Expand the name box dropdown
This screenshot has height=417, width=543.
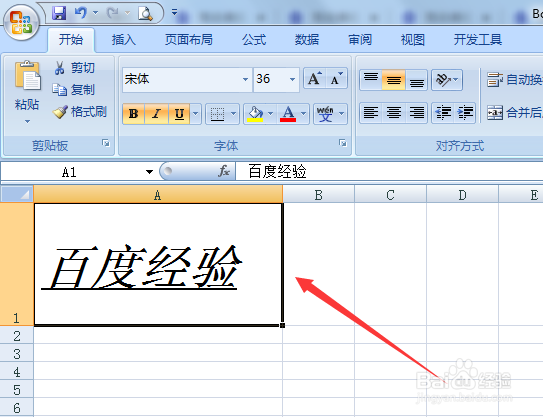click(149, 171)
